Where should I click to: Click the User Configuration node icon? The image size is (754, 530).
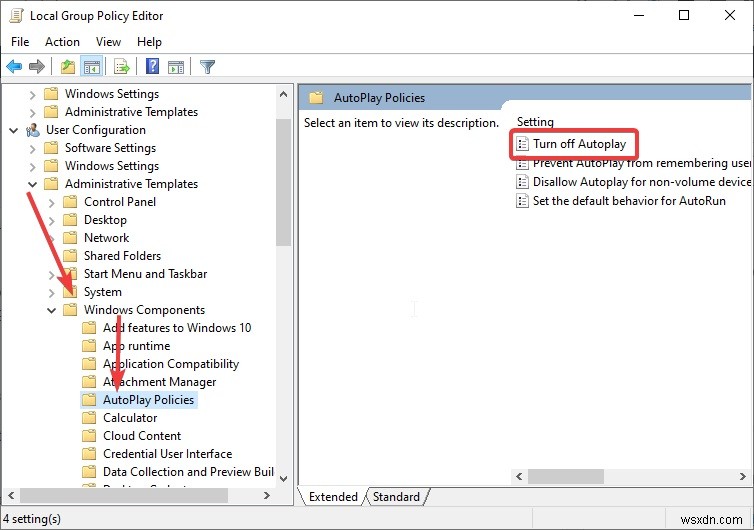[33, 130]
